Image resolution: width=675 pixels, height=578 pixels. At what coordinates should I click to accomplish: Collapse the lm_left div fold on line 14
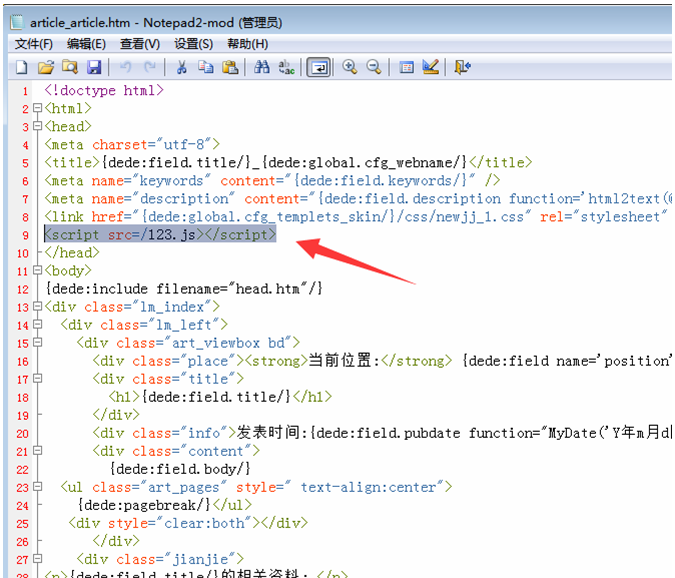(38, 325)
